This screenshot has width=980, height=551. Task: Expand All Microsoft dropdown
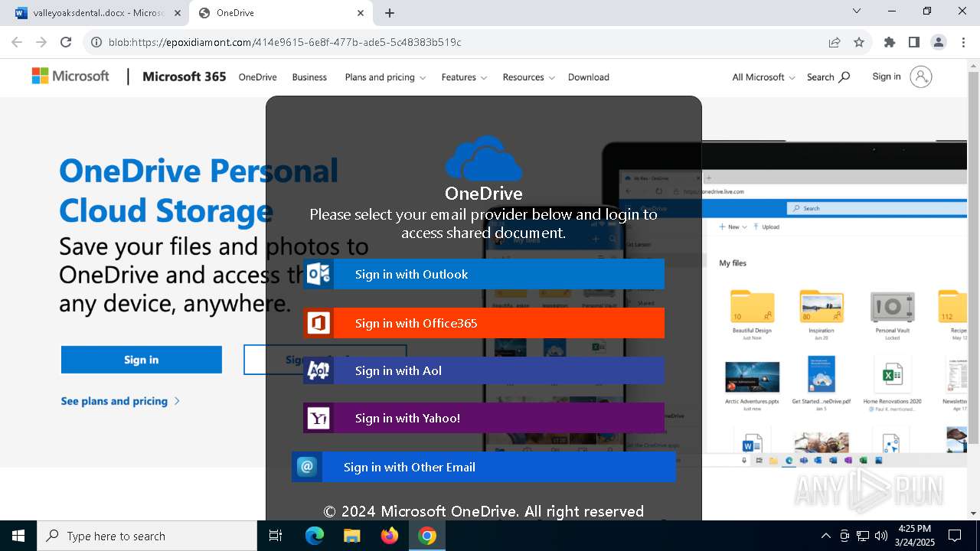tap(763, 77)
